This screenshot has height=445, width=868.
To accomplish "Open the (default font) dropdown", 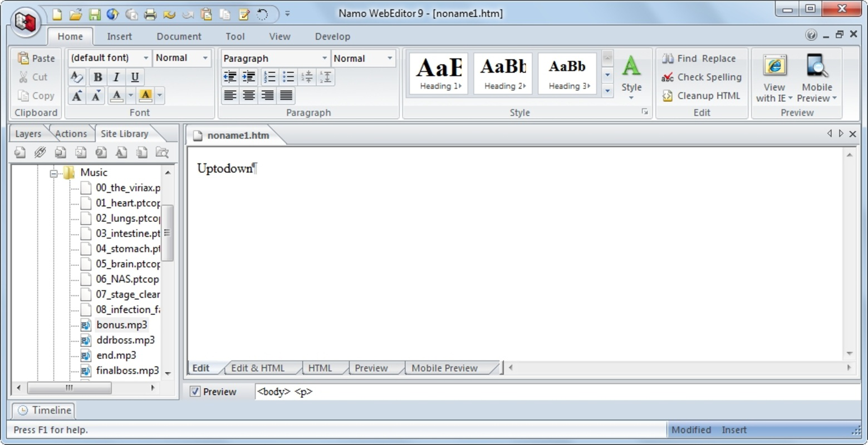I will point(146,58).
